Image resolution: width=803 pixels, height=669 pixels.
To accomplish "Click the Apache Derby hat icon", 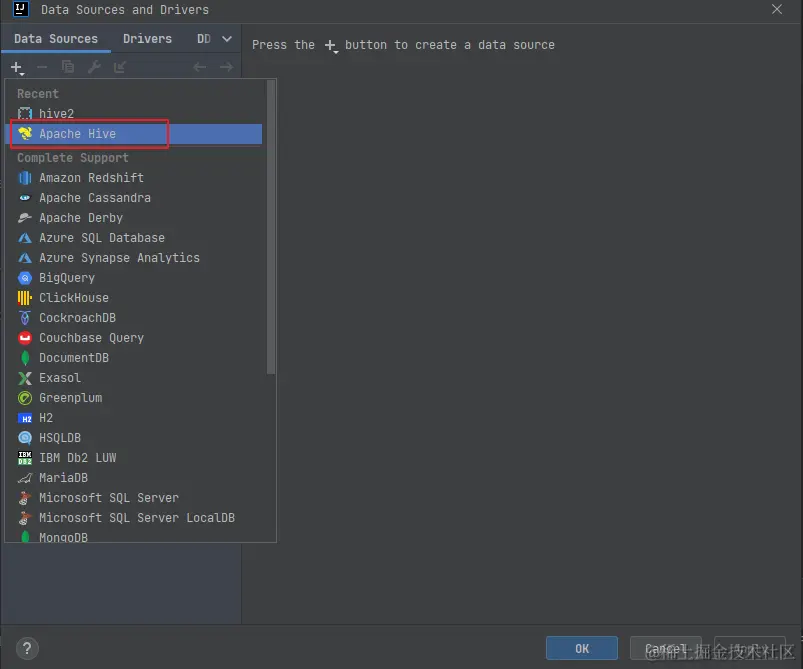I will 25,218.
